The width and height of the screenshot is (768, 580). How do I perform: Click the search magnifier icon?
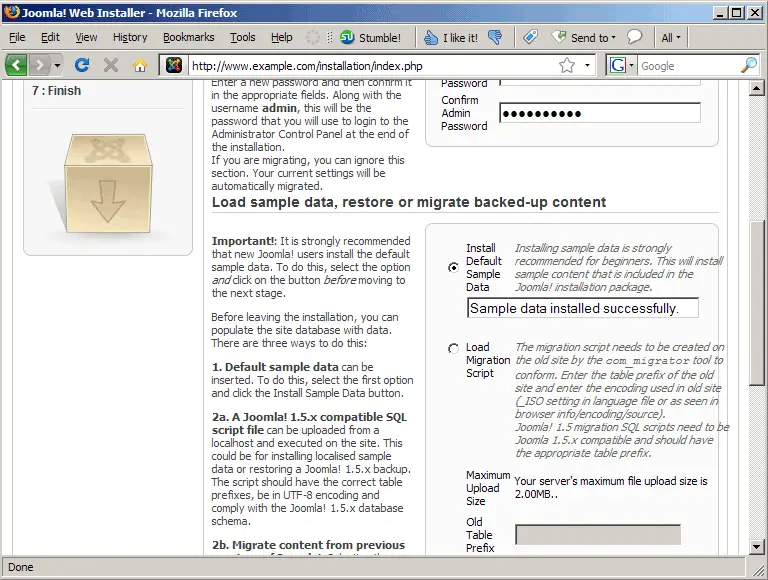pos(749,65)
